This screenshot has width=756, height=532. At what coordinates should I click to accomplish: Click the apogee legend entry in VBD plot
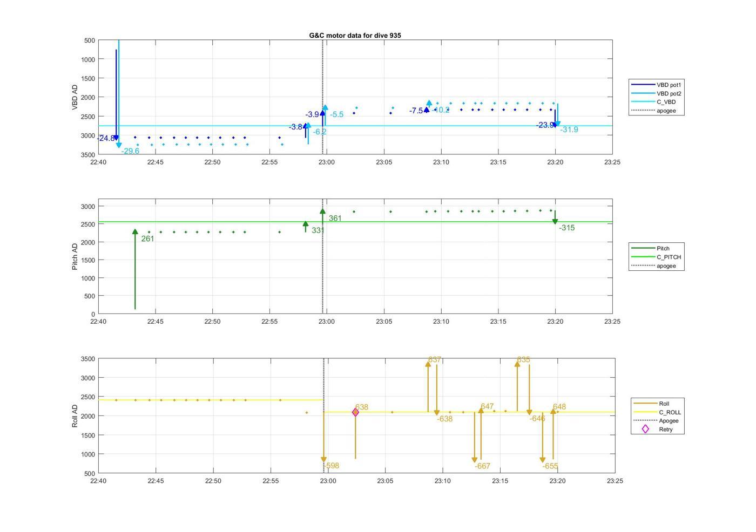click(x=653, y=111)
